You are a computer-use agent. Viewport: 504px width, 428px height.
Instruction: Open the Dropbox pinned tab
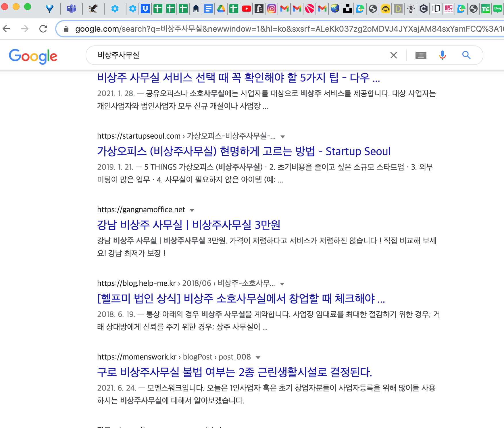pyautogui.click(x=145, y=9)
